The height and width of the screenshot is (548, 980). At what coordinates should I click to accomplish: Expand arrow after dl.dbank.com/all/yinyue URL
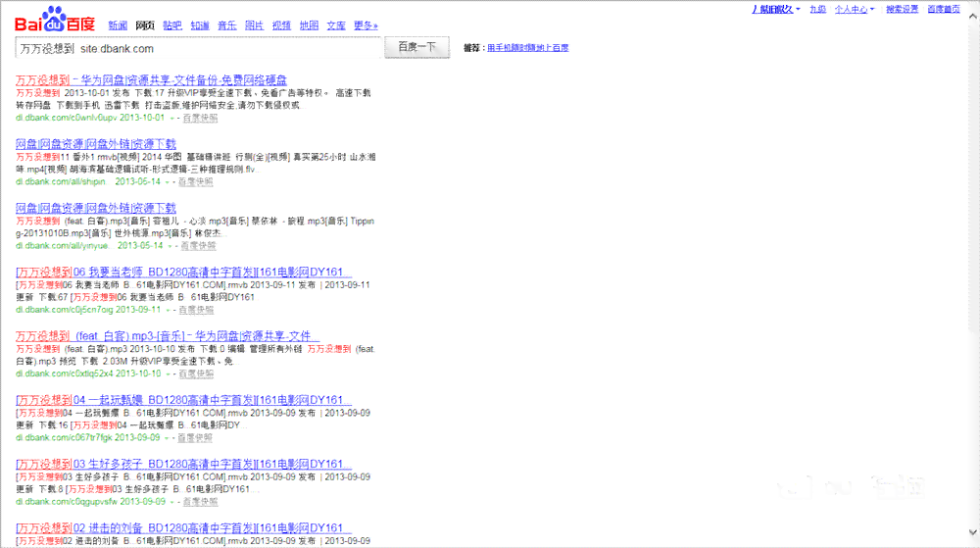pyautogui.click(x=170, y=246)
